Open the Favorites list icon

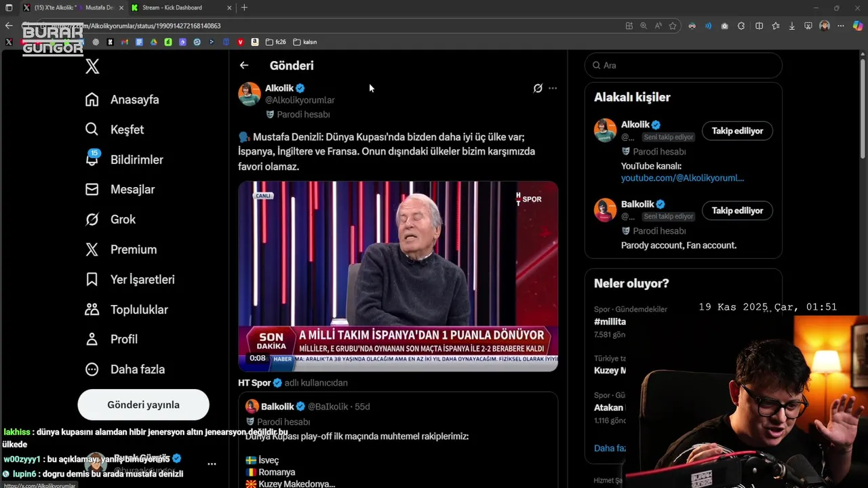[775, 26]
